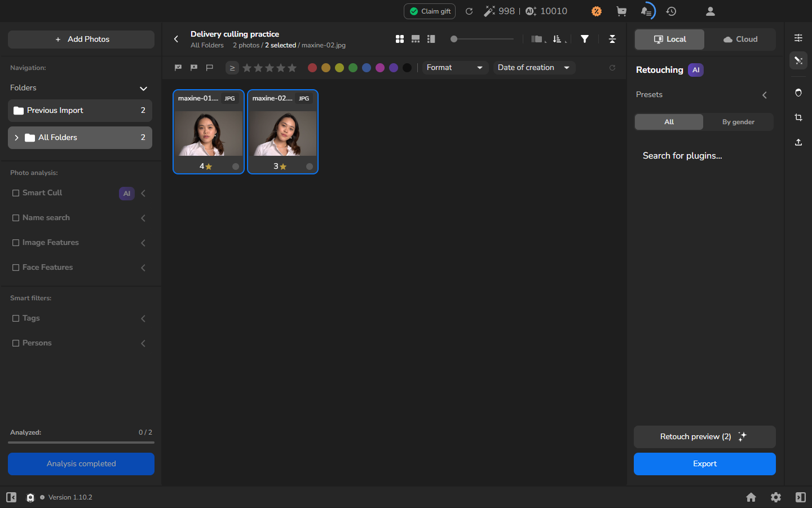Collapse the right panel with bottom-right icon

(801, 497)
